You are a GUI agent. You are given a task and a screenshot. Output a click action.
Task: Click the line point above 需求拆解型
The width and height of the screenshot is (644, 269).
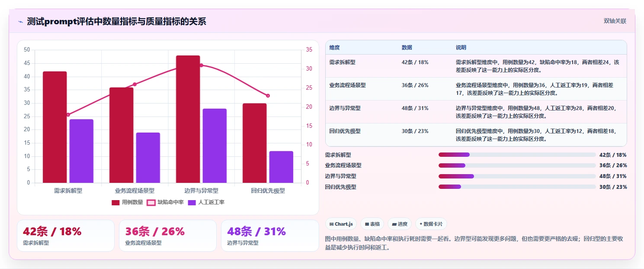[x=68, y=115]
